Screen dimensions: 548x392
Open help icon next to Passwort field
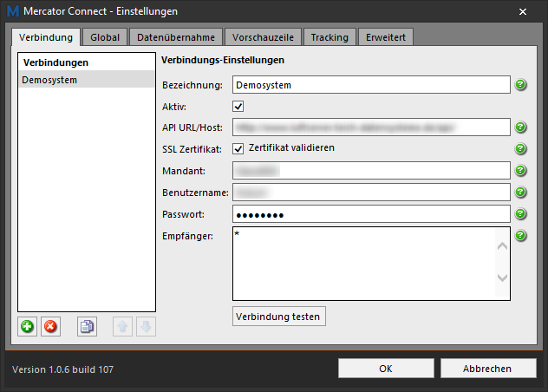point(521,213)
